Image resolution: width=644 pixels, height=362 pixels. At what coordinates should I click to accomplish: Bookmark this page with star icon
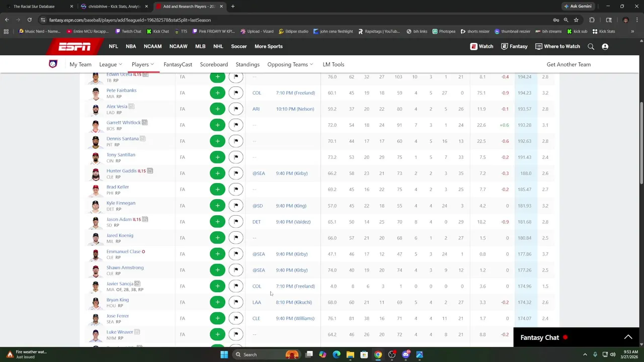coord(576,20)
